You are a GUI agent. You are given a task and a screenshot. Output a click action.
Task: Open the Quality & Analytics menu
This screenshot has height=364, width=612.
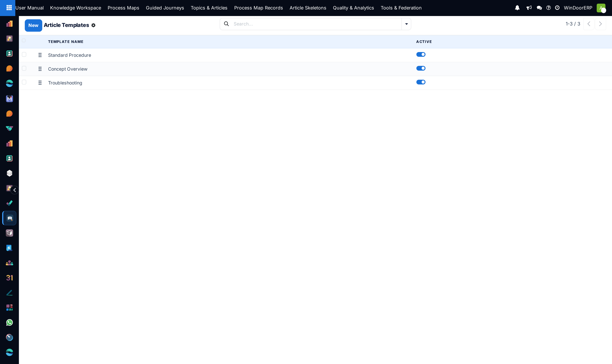coord(354,8)
